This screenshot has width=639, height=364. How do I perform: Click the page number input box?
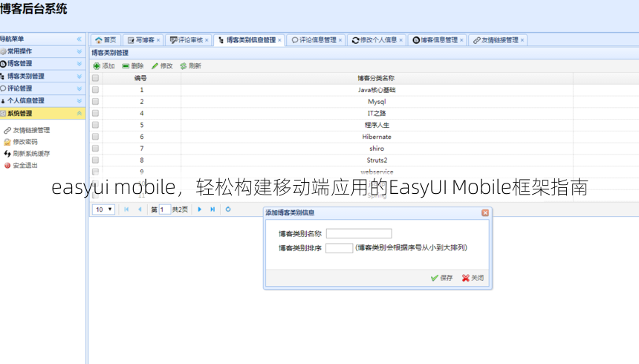point(165,209)
